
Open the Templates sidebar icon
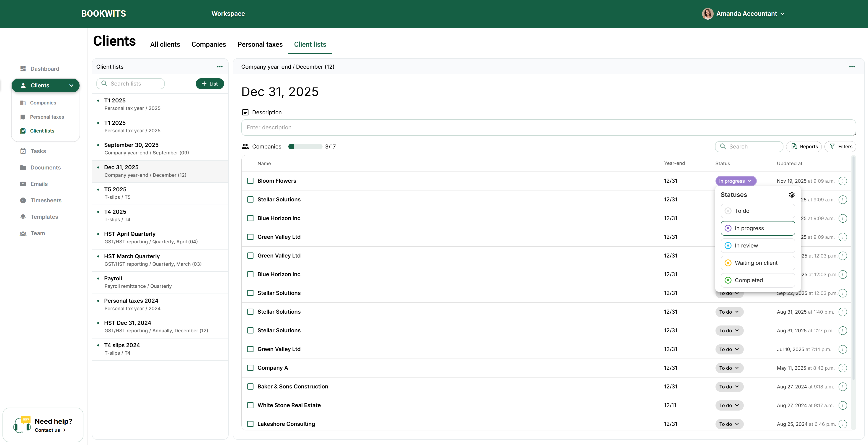23,217
